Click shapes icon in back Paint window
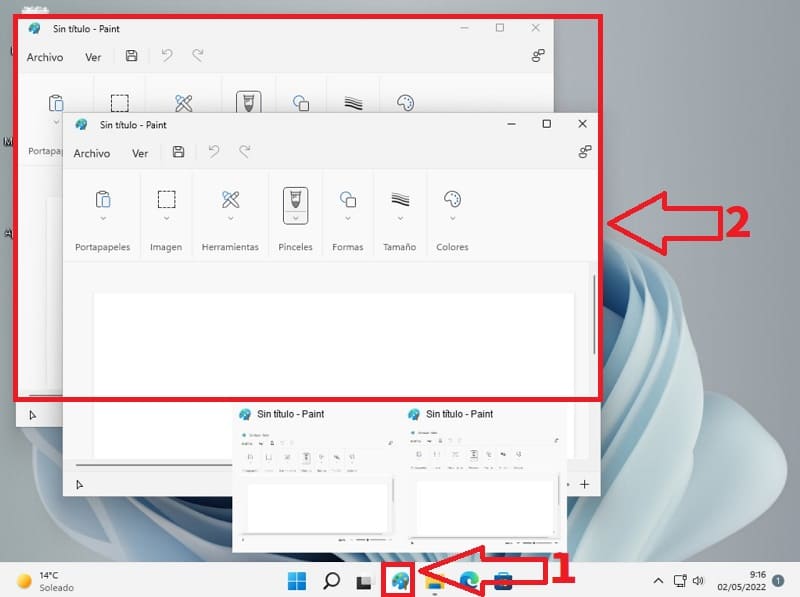Screen dimensions: 800x597 point(301,103)
